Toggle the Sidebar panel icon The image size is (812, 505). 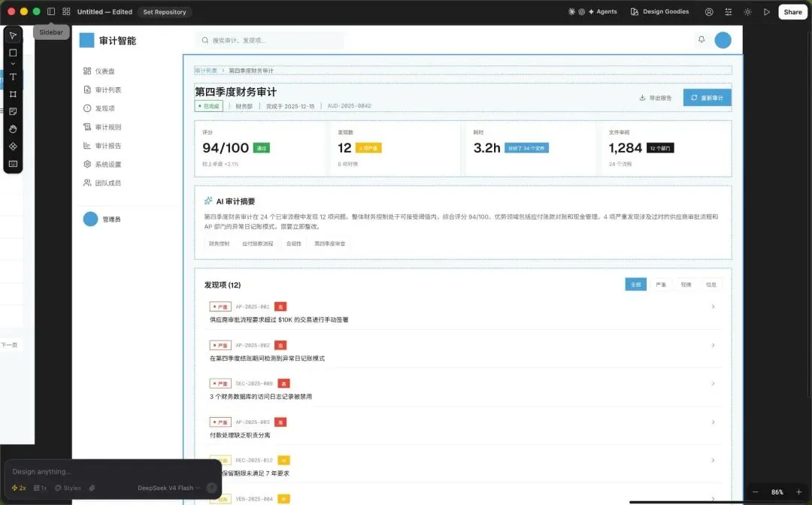click(x=51, y=11)
